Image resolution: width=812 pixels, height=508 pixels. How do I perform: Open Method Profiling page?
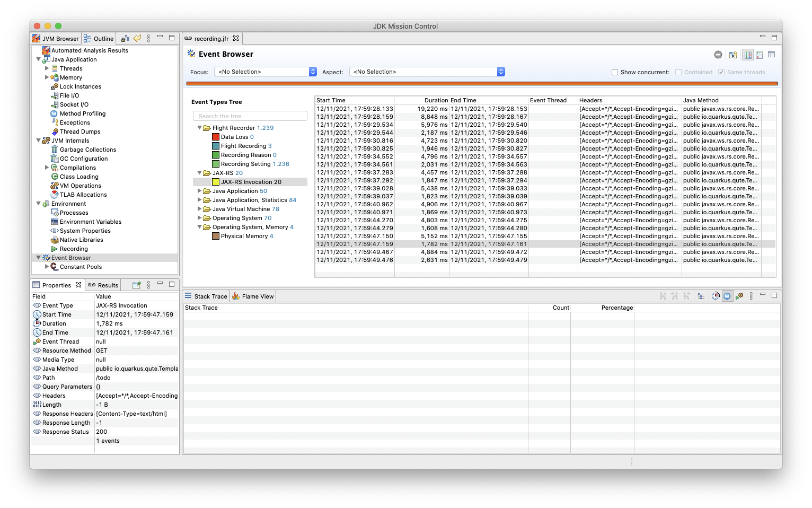[82, 113]
